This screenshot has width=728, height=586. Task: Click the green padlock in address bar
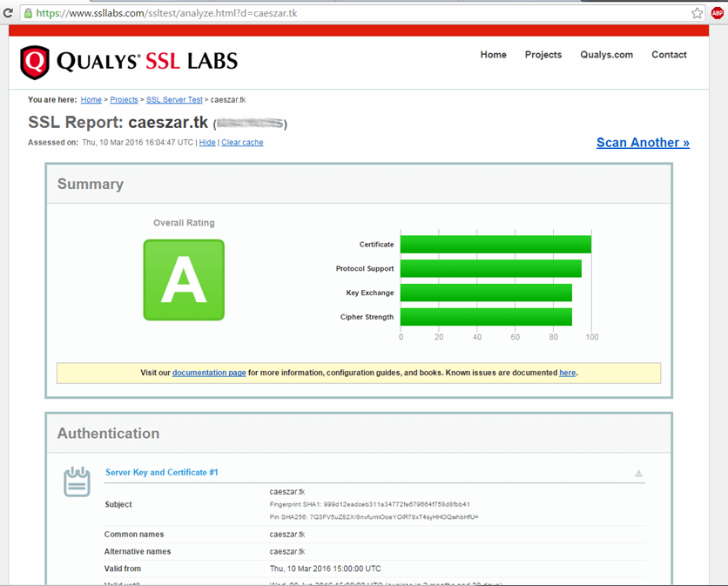tap(28, 13)
